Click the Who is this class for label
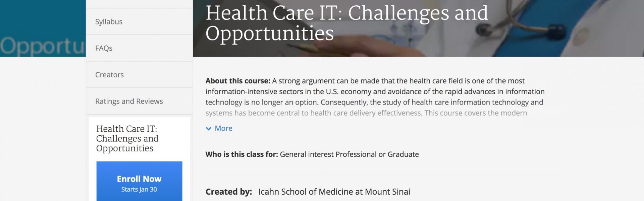The width and height of the screenshot is (644, 201). pos(241,154)
